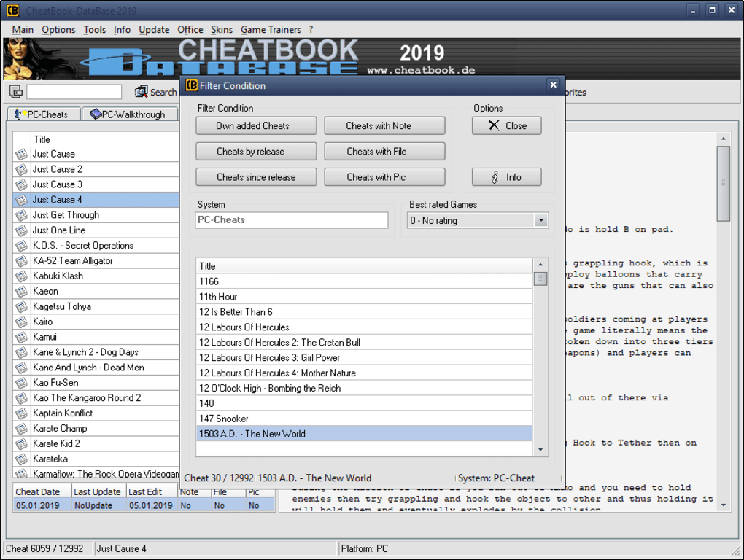Select 140 in the filter list

(365, 403)
